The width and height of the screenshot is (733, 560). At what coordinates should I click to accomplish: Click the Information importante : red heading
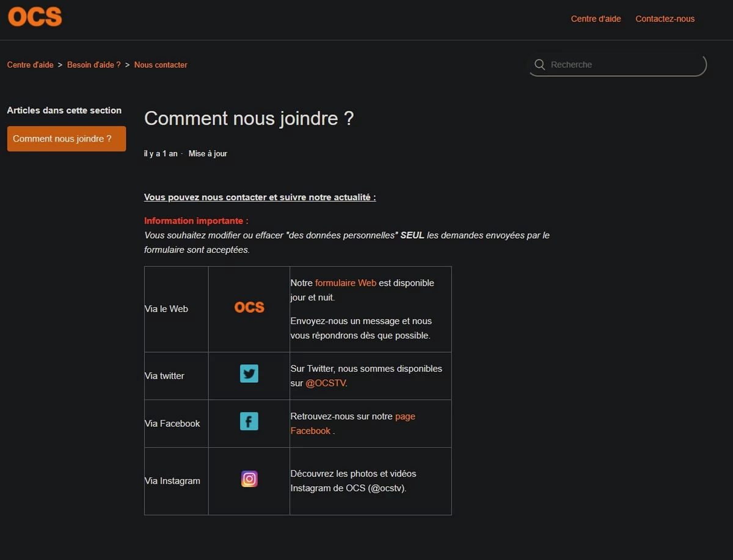coord(196,220)
